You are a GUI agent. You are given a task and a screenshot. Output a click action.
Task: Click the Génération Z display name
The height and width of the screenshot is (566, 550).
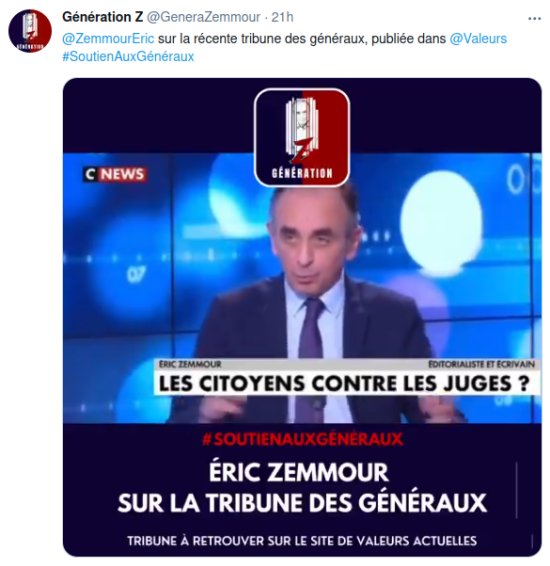coord(102,17)
